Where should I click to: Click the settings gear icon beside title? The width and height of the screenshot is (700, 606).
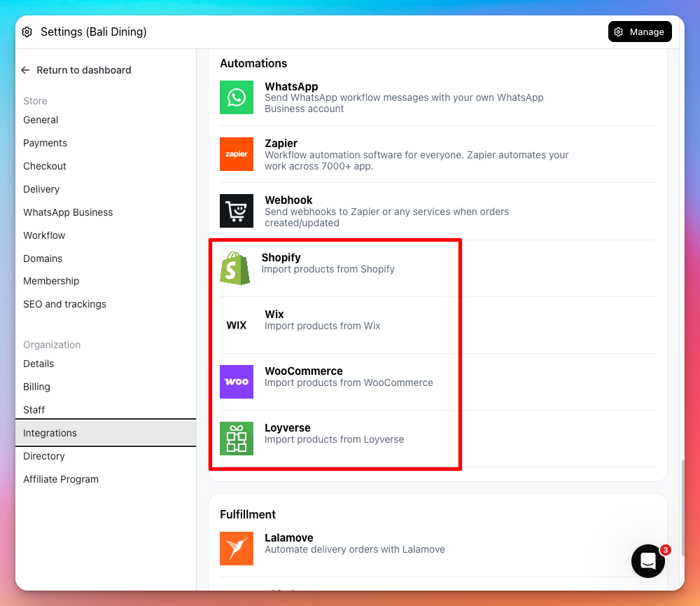pyautogui.click(x=27, y=32)
